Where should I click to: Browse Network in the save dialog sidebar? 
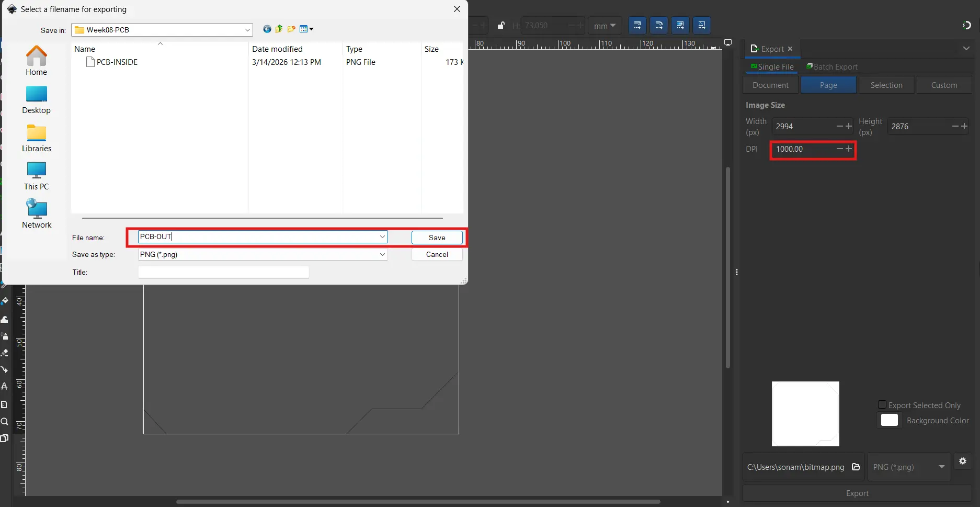[x=36, y=213]
